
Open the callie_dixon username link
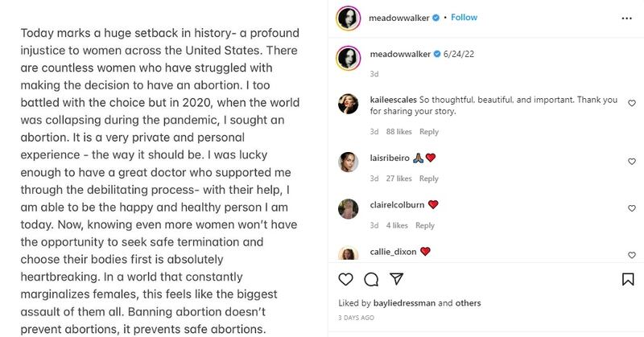[393, 251]
